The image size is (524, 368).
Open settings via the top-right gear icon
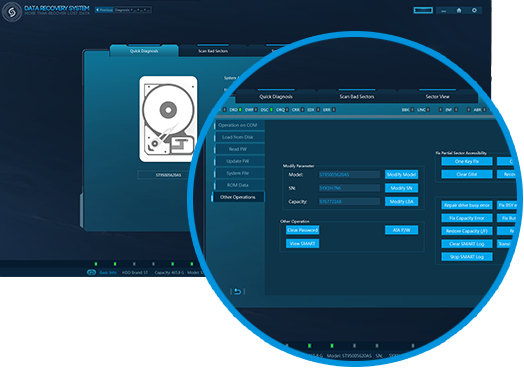474,10
